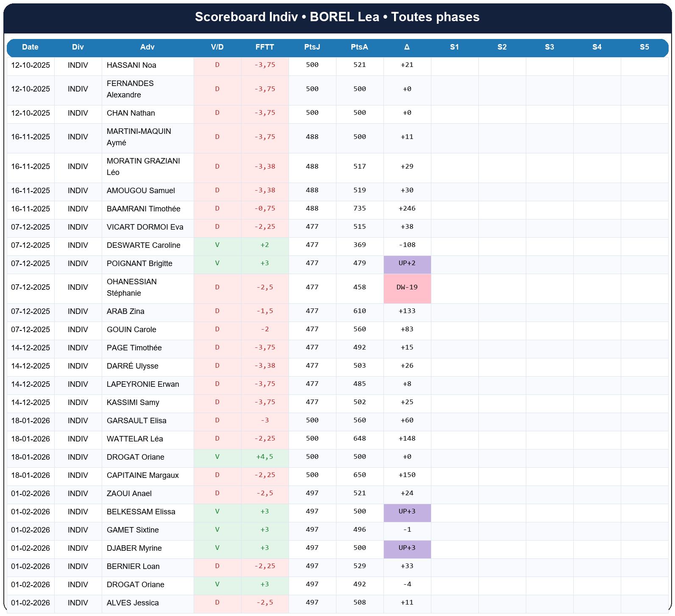Click opponent name WATTELAR Léa

click(135, 439)
